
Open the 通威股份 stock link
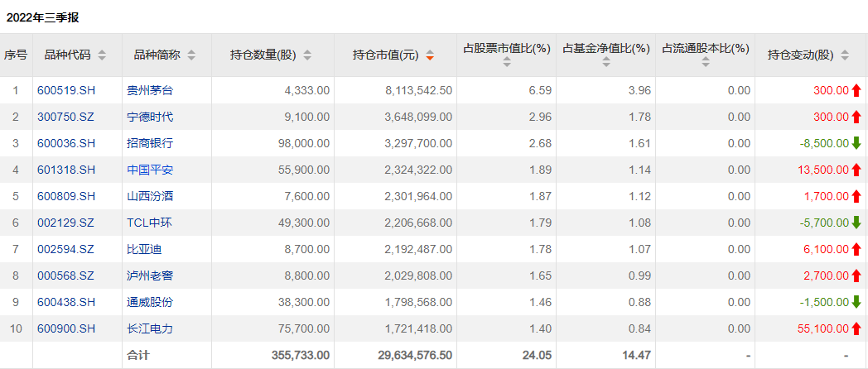point(149,303)
